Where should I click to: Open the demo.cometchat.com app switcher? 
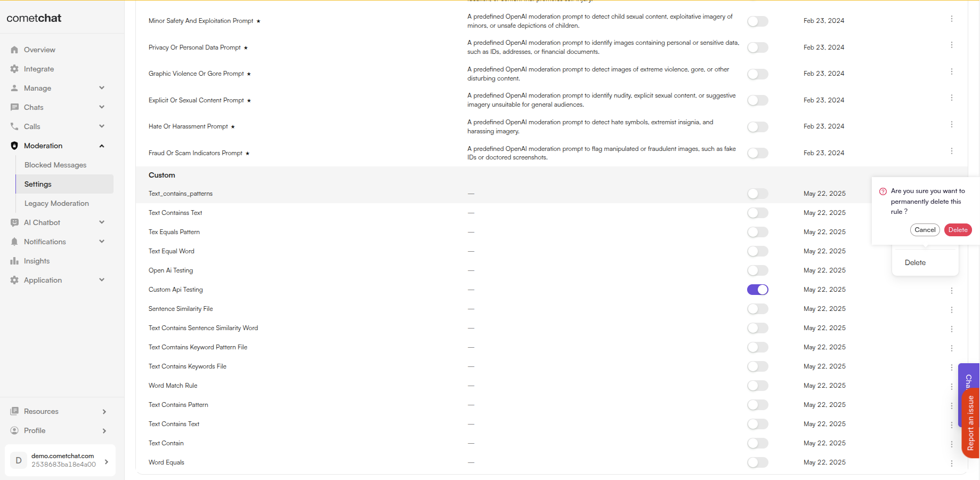60,460
